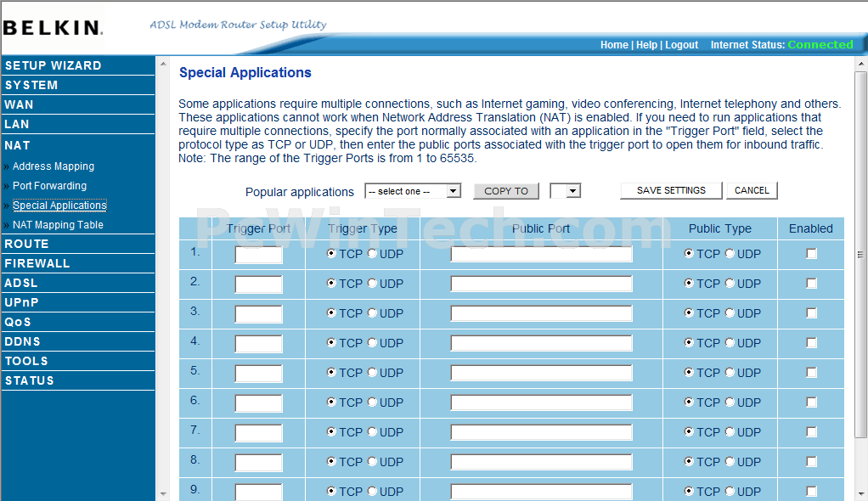Open the Help link

coord(646,45)
